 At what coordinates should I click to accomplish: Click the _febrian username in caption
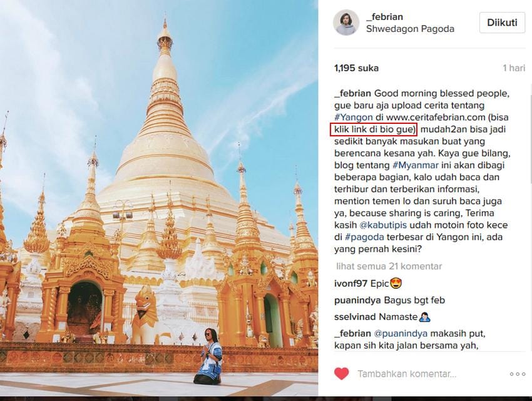tap(352, 93)
